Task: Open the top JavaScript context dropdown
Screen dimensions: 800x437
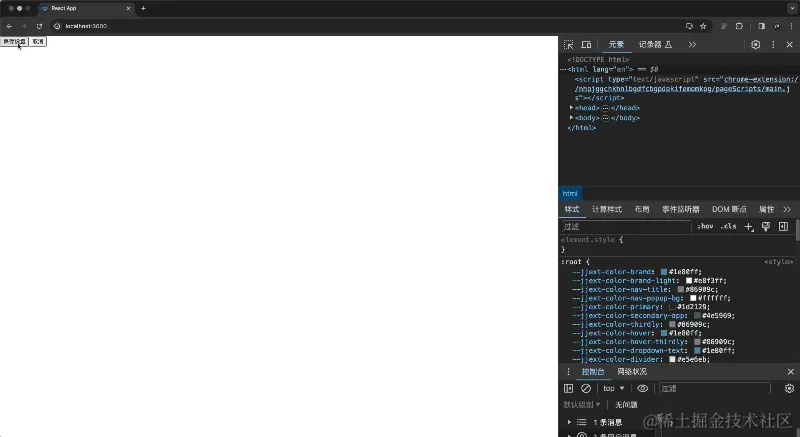Action: [614, 389]
